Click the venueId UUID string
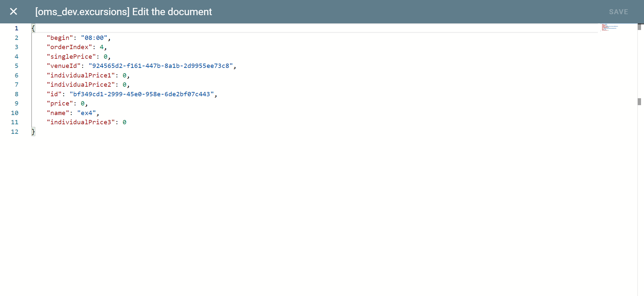 [161, 66]
